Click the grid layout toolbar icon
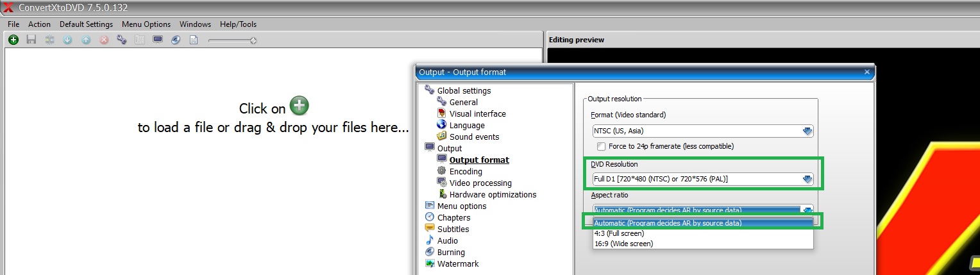 (140, 40)
